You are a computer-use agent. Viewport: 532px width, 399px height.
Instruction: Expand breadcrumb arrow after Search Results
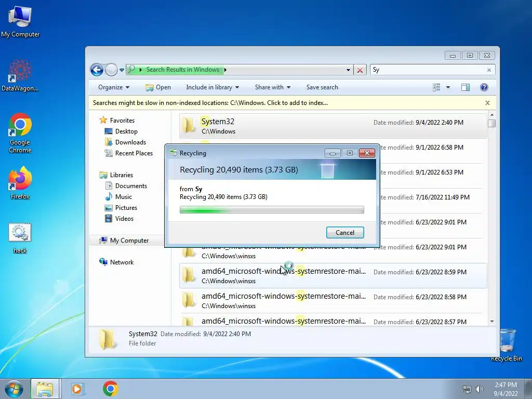click(225, 70)
